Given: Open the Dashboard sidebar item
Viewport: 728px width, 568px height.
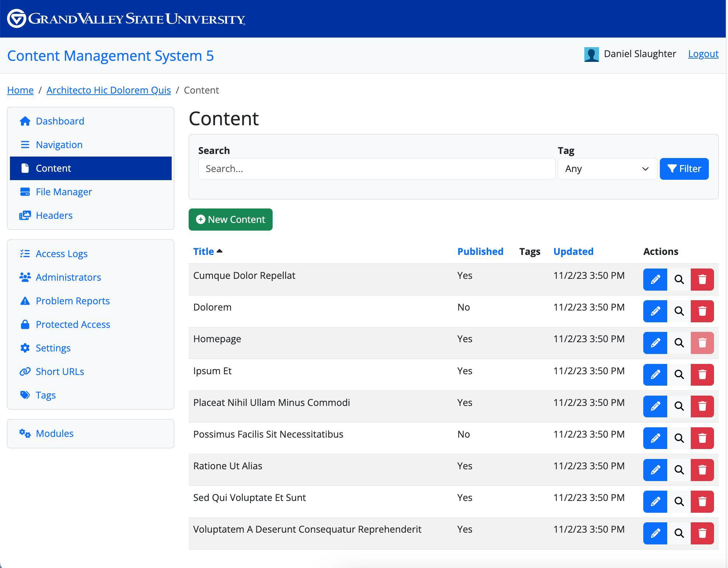Looking at the screenshot, I should 60,121.
